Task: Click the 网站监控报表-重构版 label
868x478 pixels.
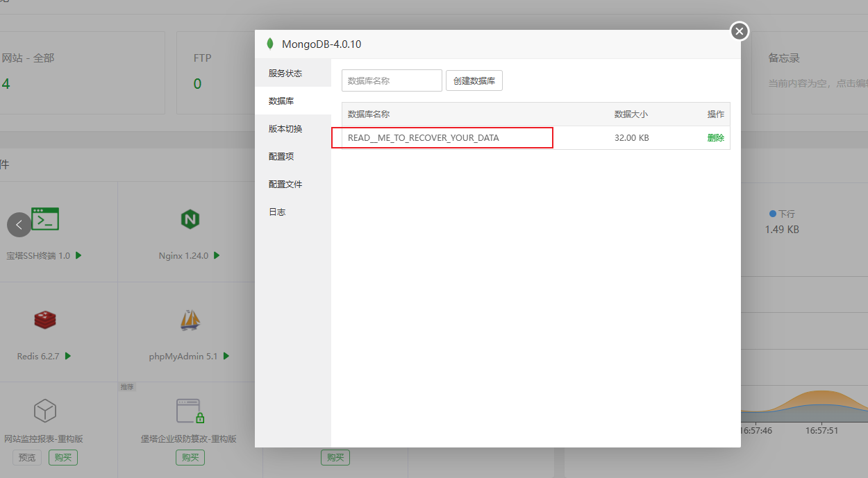Action: [44, 438]
